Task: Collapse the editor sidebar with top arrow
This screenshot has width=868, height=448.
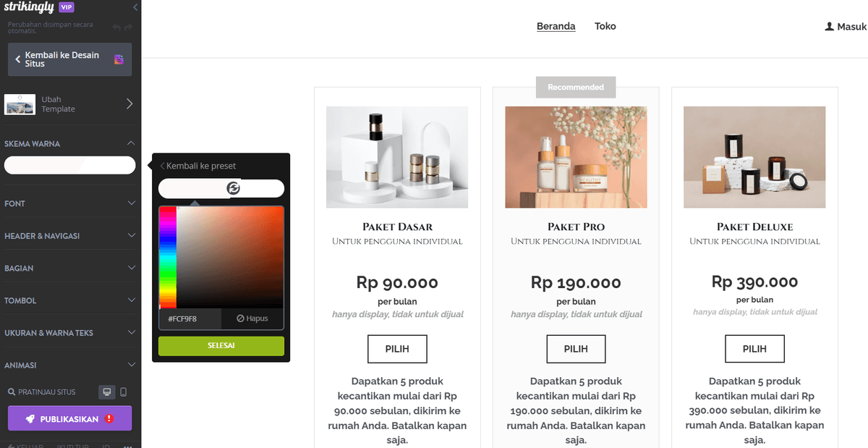Action: [x=135, y=7]
